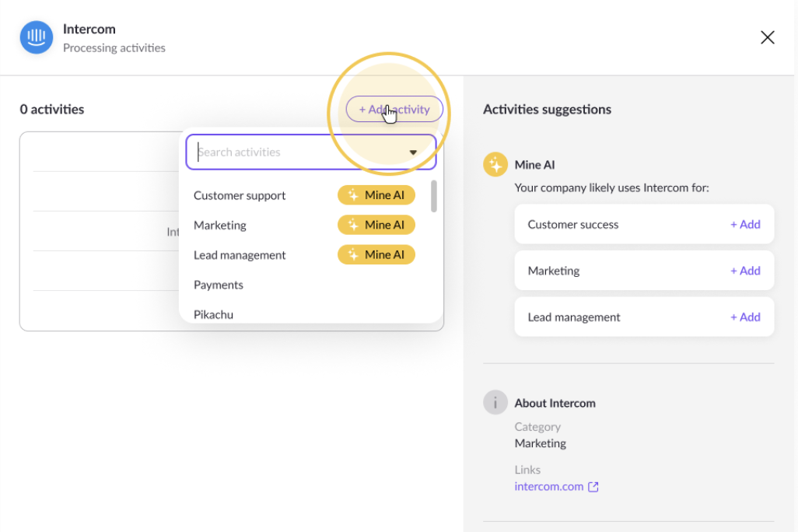Click the Customer success suggestion card text

coord(573,224)
